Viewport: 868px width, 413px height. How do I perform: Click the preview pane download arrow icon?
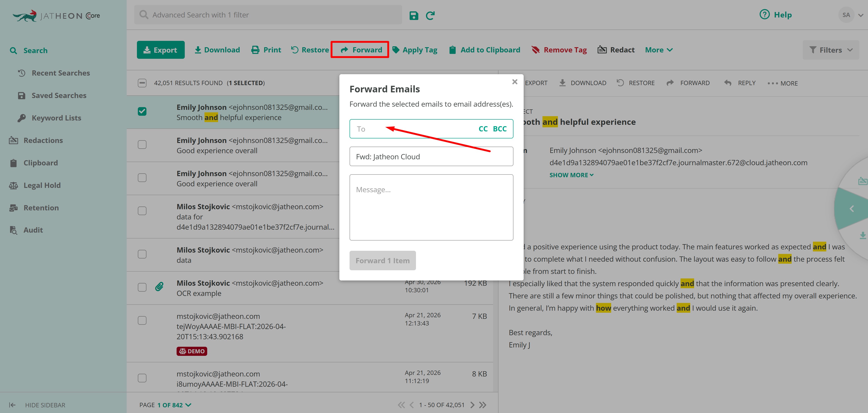coord(562,83)
